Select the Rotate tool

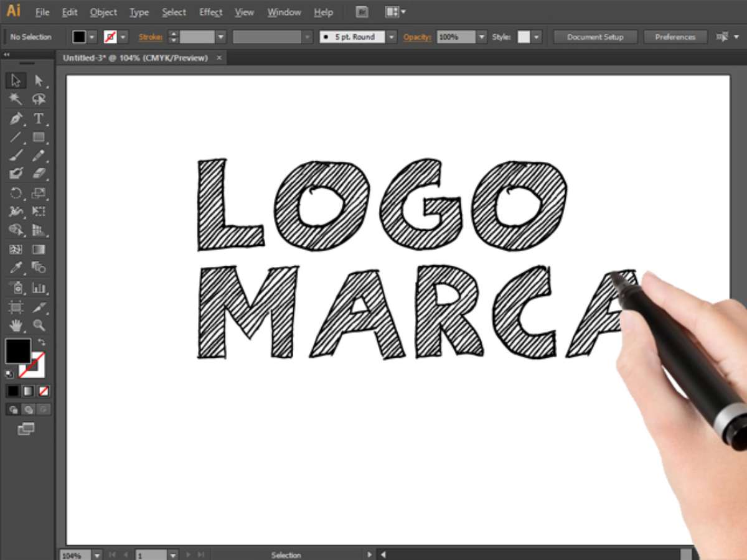(x=16, y=193)
